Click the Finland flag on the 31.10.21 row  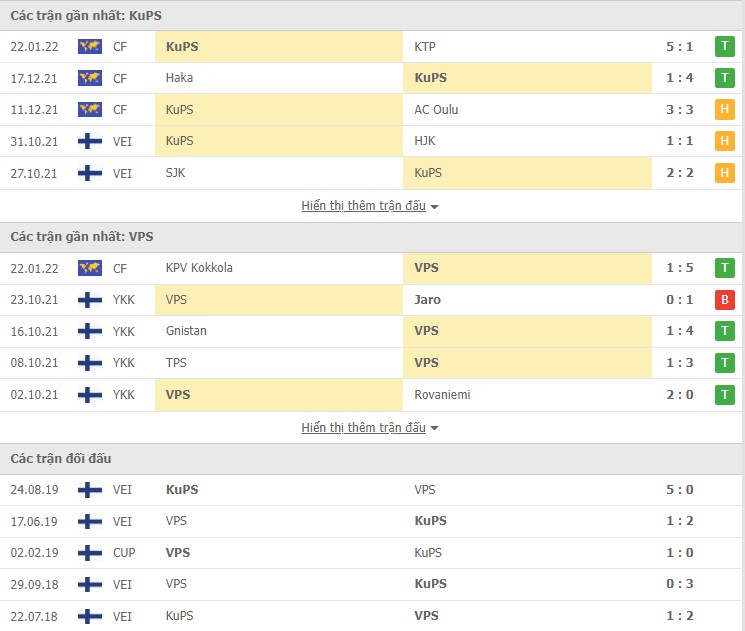tap(90, 141)
